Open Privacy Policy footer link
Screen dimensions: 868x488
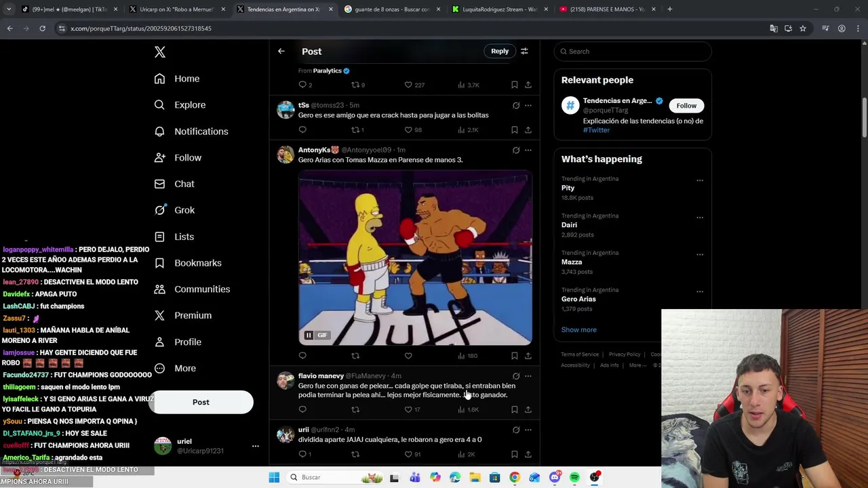(x=625, y=354)
